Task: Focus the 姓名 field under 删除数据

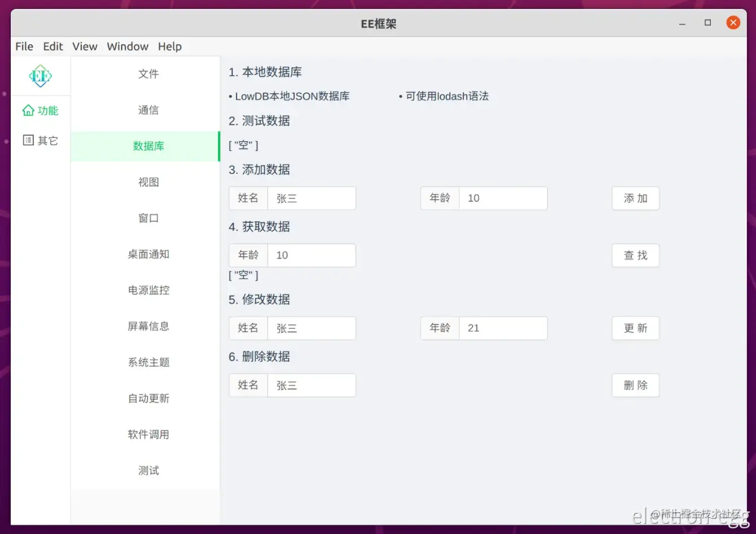Action: (312, 385)
